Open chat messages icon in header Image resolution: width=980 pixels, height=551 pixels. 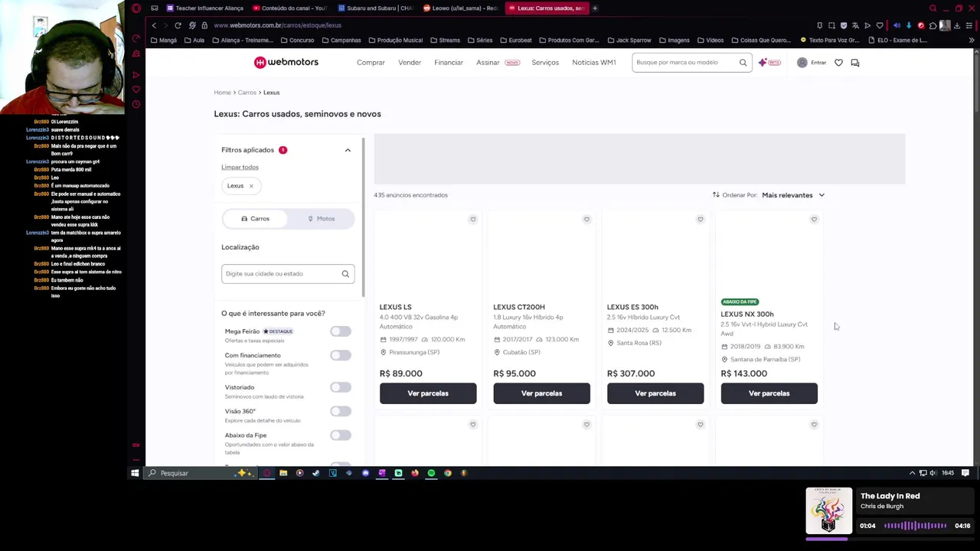coord(855,63)
